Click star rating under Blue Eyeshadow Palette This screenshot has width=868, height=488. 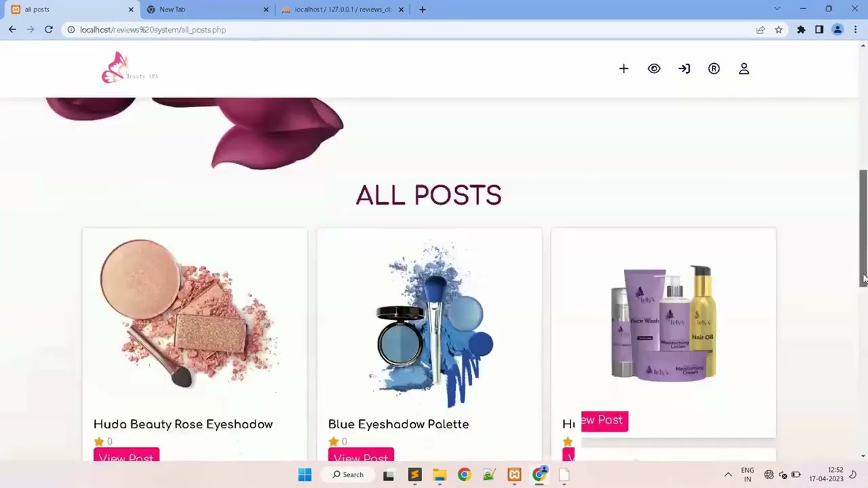pos(338,442)
